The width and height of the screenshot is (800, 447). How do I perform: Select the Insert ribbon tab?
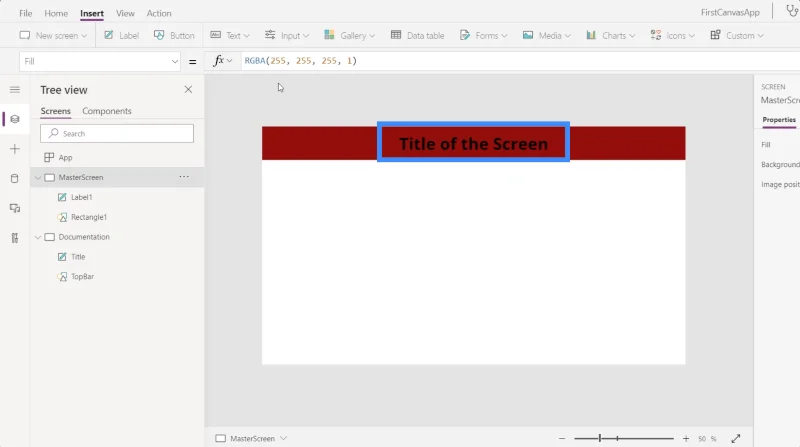(x=92, y=13)
